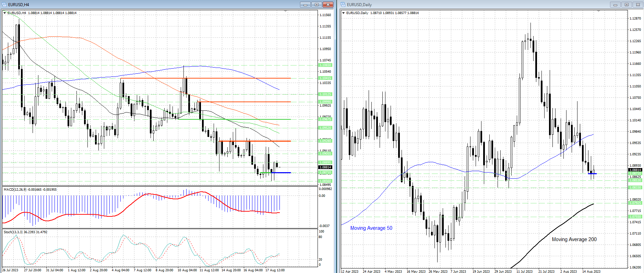Minimize the EURUSD,H4 chart window
644x273 pixels.
pyautogui.click(x=305, y=4)
